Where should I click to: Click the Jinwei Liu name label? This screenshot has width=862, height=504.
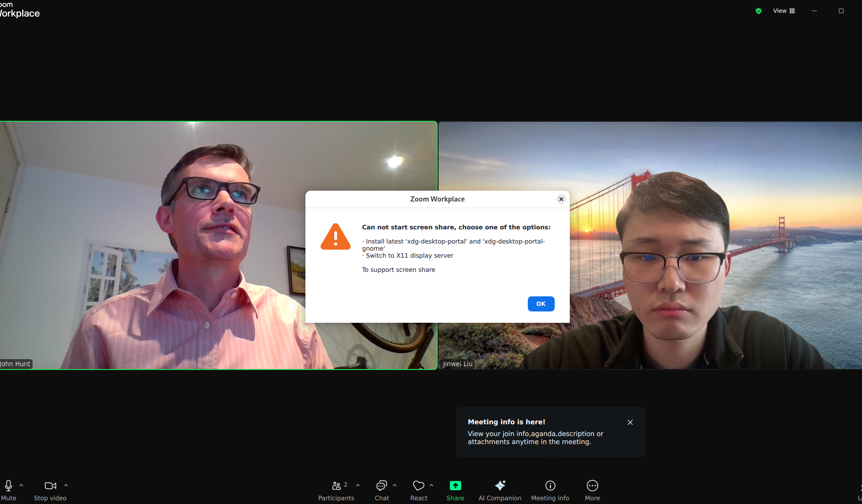[x=457, y=364]
